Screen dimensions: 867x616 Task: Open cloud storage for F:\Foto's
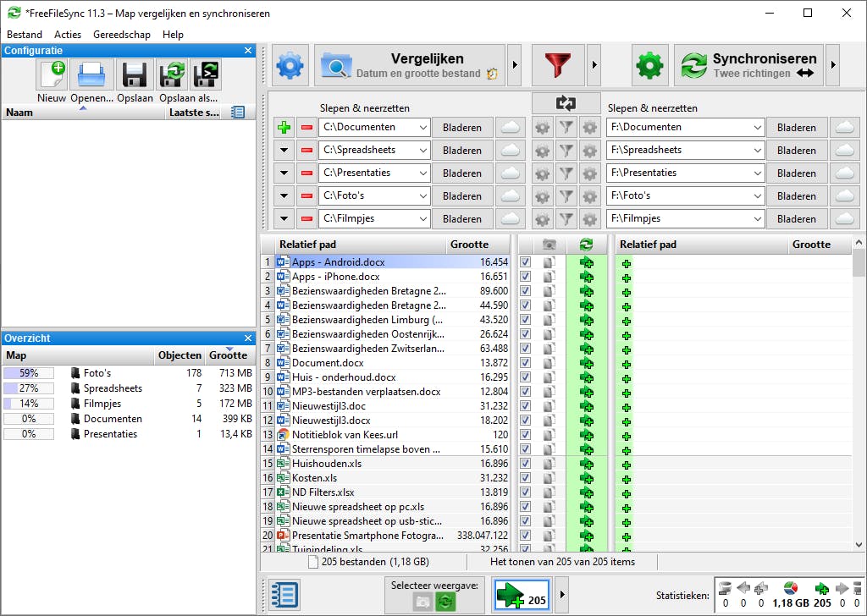pos(844,196)
